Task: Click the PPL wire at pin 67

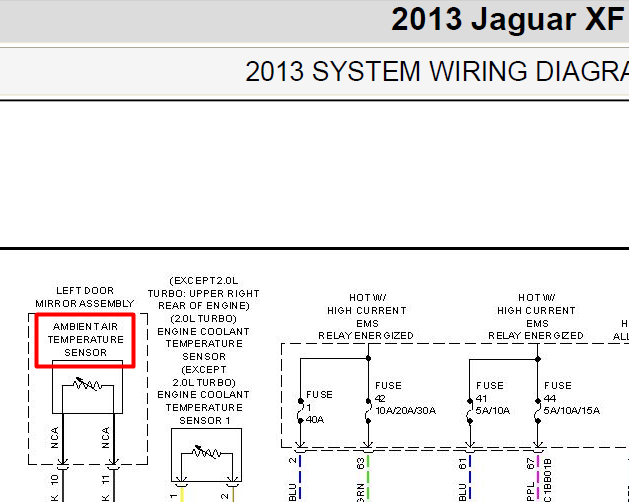Action: pyautogui.click(x=538, y=478)
